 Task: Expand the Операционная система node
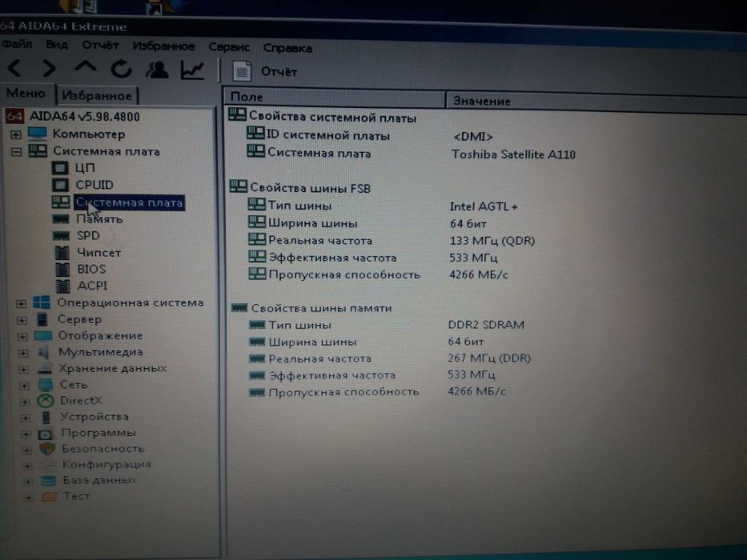coord(21,303)
